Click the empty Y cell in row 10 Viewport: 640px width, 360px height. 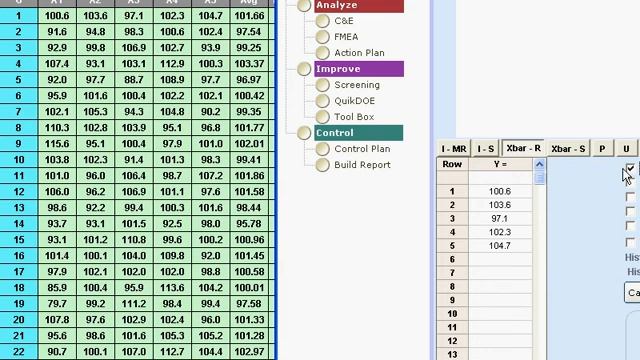click(500, 314)
